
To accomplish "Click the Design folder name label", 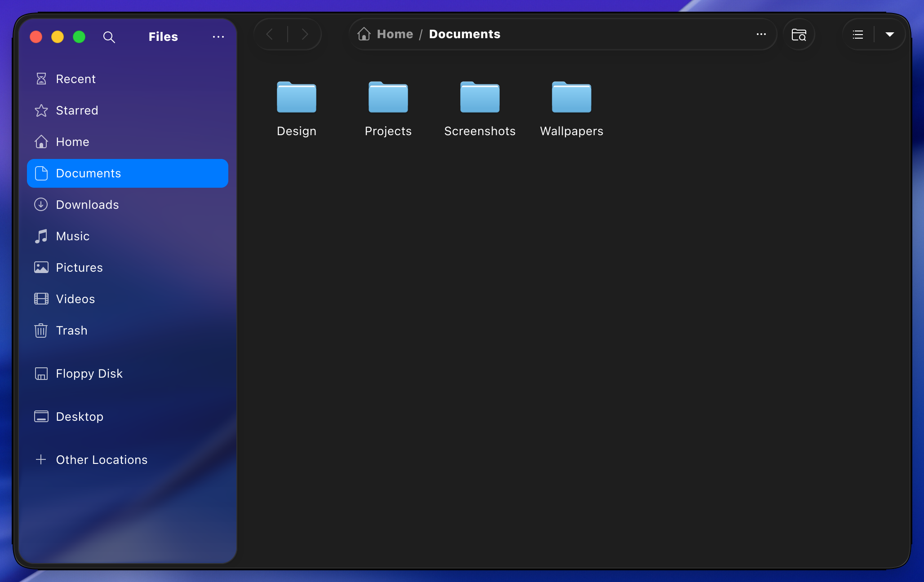I will pos(297,131).
